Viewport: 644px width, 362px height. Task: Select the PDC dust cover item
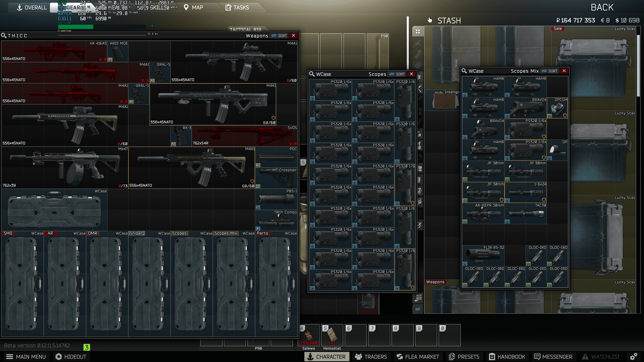276,157
